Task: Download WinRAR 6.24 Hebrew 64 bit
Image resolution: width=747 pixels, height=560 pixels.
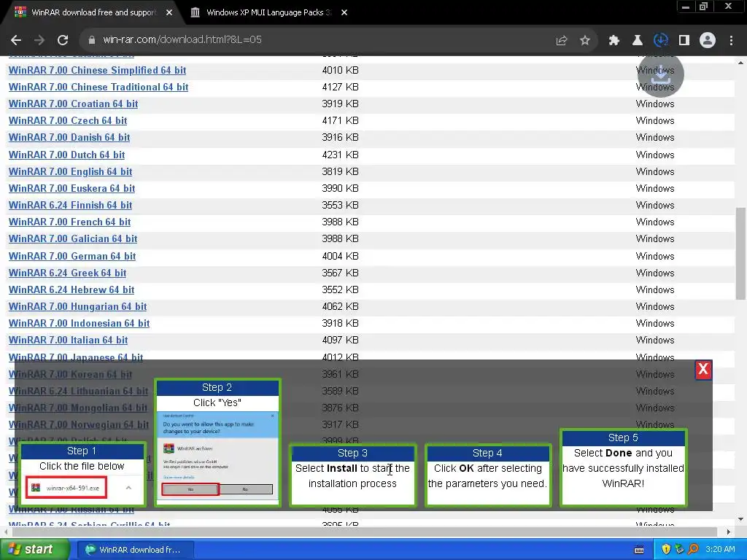Action: coord(71,289)
